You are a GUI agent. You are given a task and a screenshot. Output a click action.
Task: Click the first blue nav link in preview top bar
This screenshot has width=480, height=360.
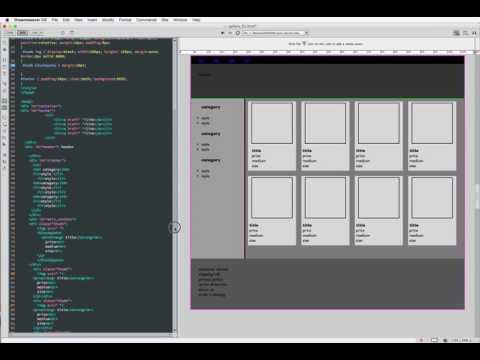(x=202, y=61)
